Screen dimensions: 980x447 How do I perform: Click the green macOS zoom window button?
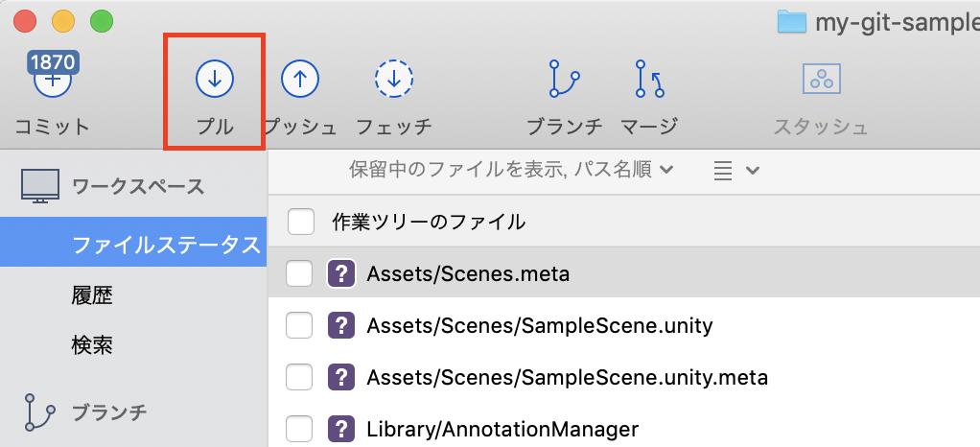[101, 20]
